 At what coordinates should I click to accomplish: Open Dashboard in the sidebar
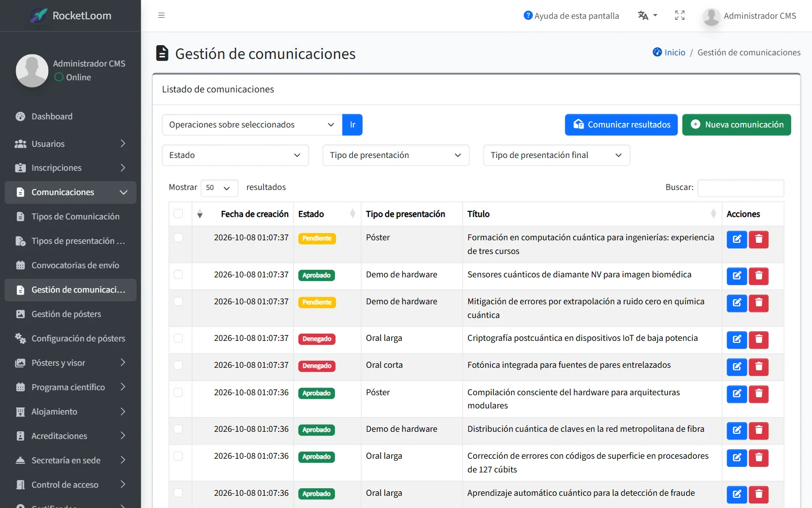click(70, 116)
